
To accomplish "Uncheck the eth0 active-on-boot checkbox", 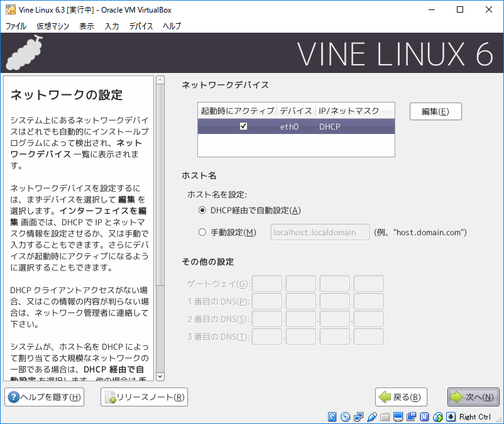I will point(243,126).
